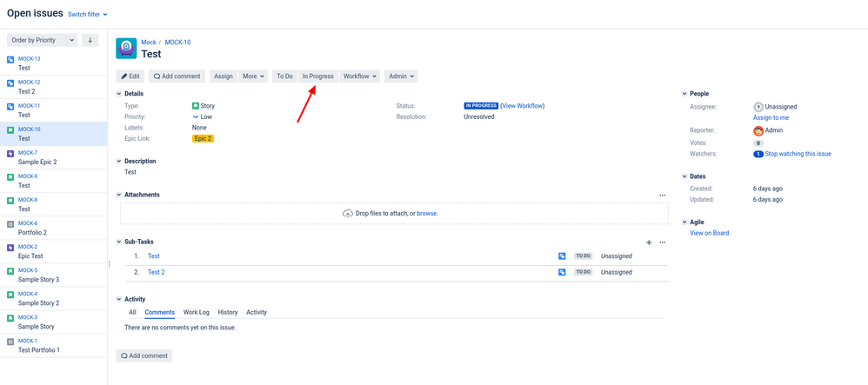Screen dimensions: 868x385
Task: Click the cloud upload icon in Attachments
Action: [x=348, y=213]
